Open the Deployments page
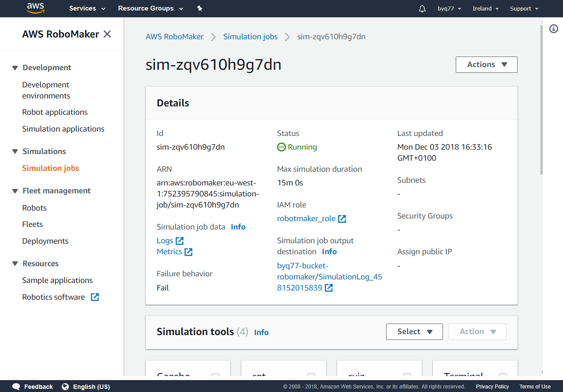Viewport: 563px width, 392px height. click(45, 241)
